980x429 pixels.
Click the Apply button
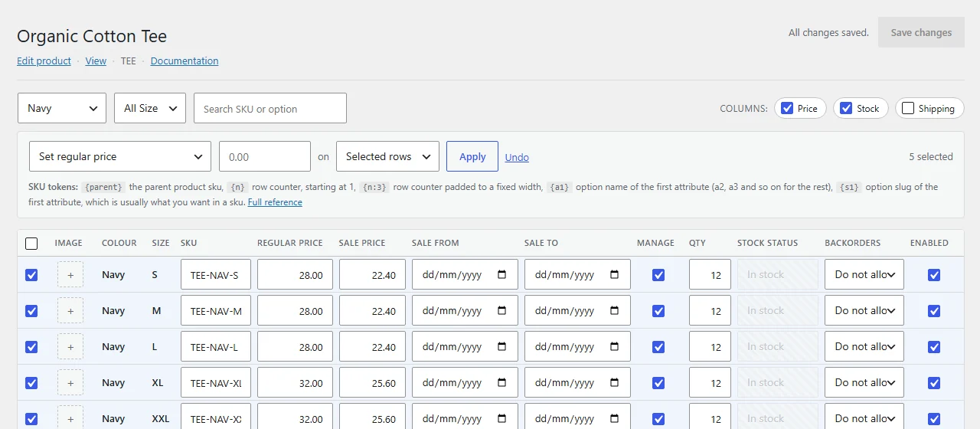[472, 156]
